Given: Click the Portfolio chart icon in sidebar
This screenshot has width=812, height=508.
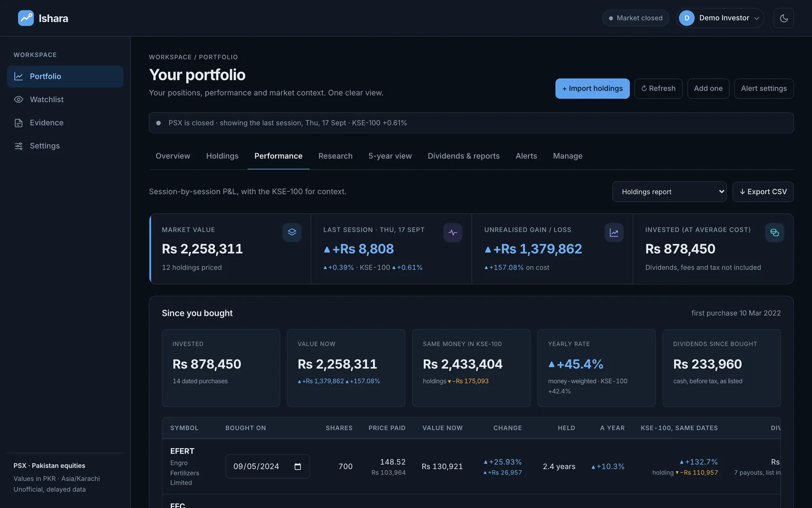Looking at the screenshot, I should [19, 76].
